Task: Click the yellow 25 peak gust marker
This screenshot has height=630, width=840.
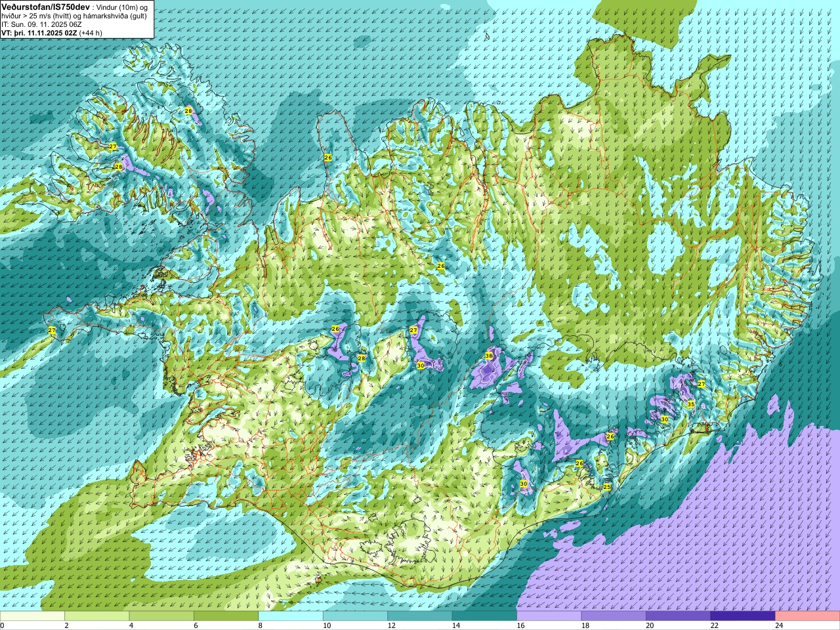Action: pyautogui.click(x=607, y=487)
